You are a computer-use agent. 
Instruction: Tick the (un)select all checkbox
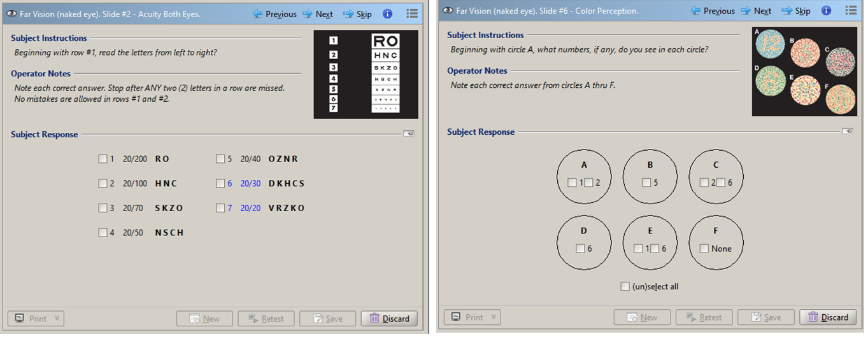coord(625,287)
